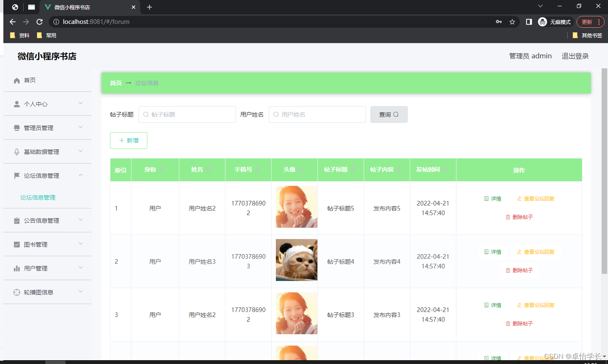Expand the 基础数据管理 menu chevron
Image resolution: width=608 pixels, height=364 pixels.
[x=81, y=151]
